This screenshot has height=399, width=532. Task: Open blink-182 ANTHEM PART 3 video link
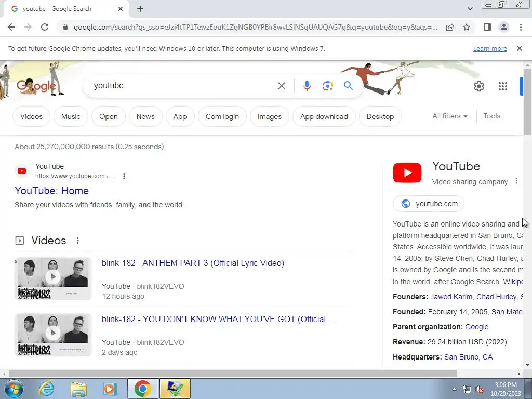(193, 263)
